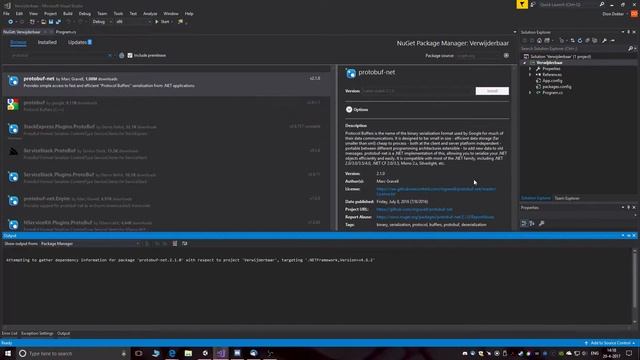Click Alphabetical sort icon in Properties panel

click(532, 223)
